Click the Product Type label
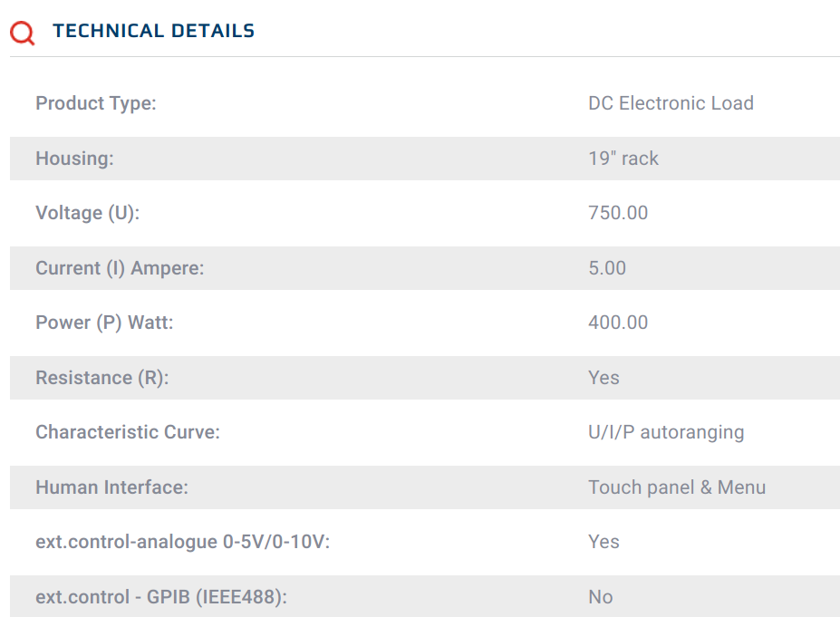Viewport: 840px width, 617px height. (96, 103)
